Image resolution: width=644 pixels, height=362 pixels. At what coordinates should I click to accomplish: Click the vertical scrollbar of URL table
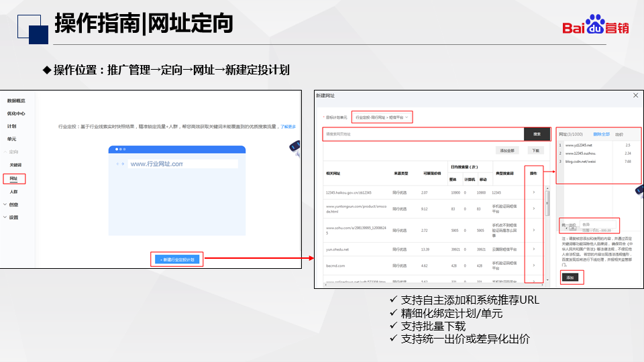point(547,203)
